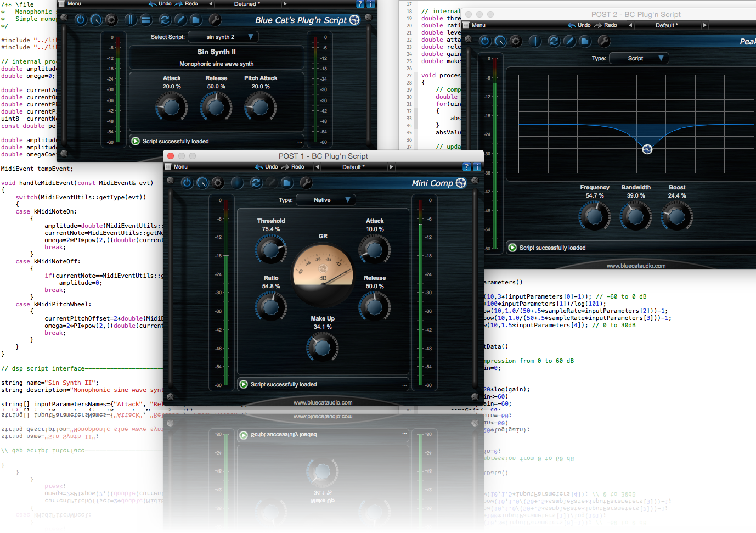Image resolution: width=756 pixels, height=533 pixels.
Task: Toggle power/bypass in Sin Synth window
Action: [x=81, y=20]
